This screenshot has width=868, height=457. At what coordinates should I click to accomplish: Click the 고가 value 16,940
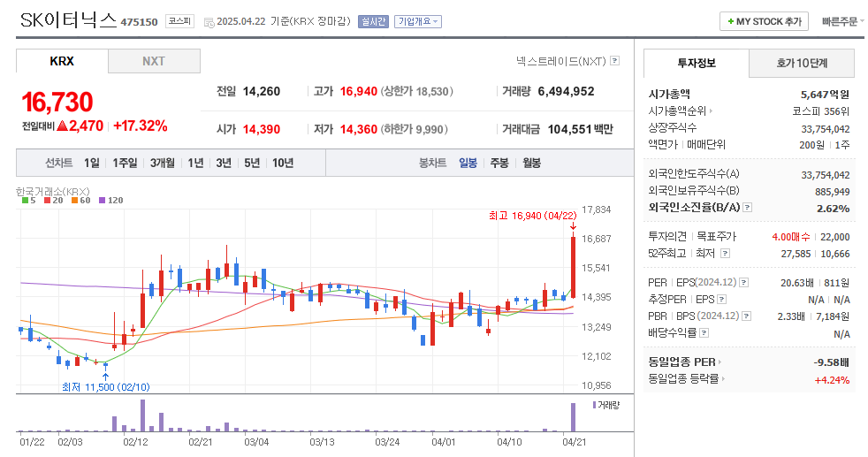359,91
